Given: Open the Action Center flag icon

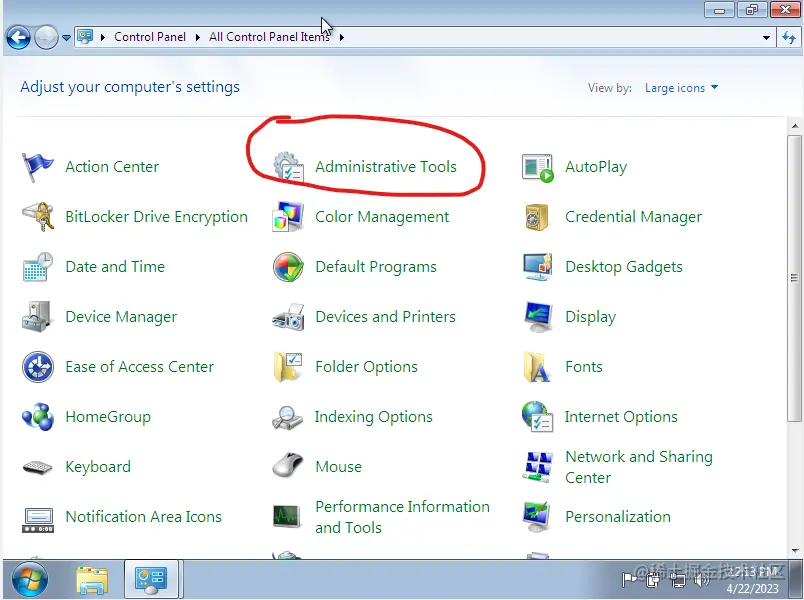Looking at the screenshot, I should click(37, 167).
